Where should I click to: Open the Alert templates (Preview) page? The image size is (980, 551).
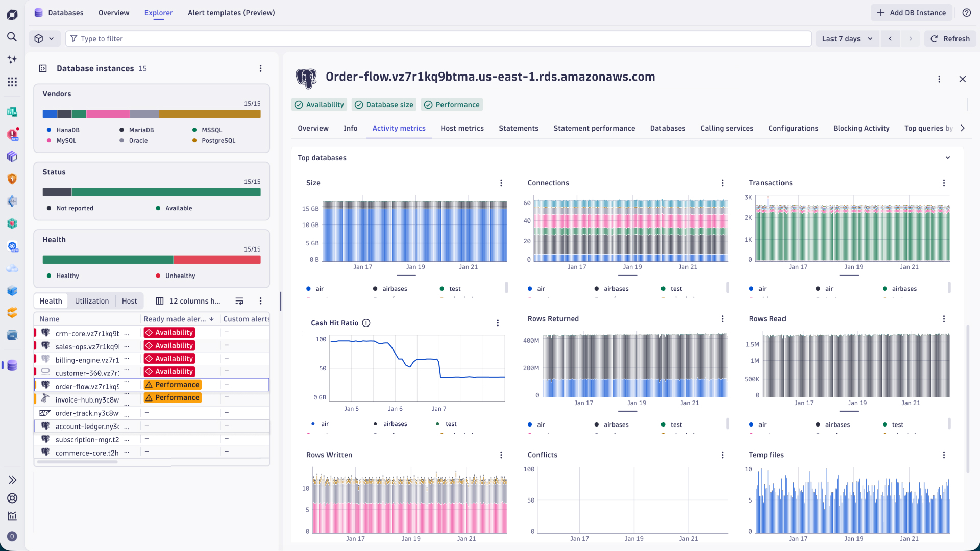pos(231,13)
